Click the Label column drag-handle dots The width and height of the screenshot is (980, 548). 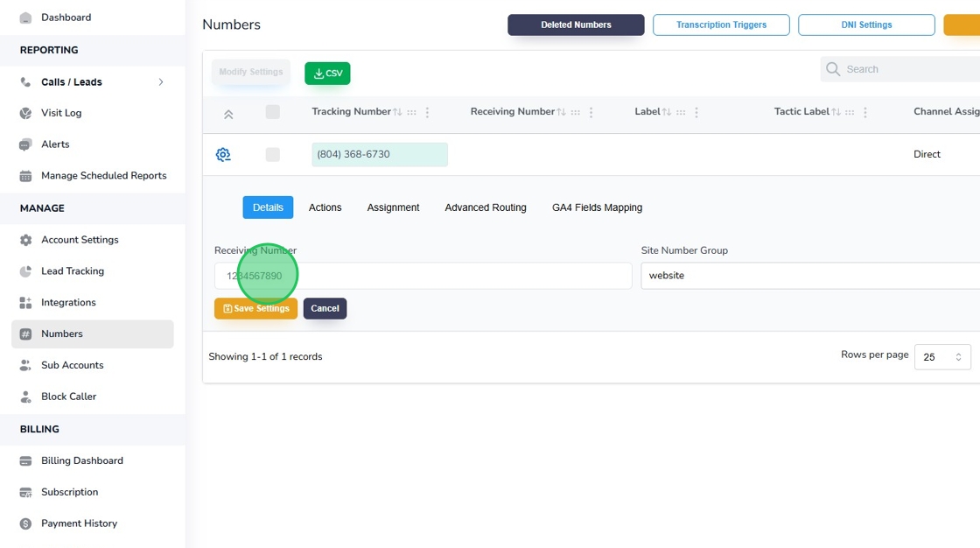(x=681, y=112)
